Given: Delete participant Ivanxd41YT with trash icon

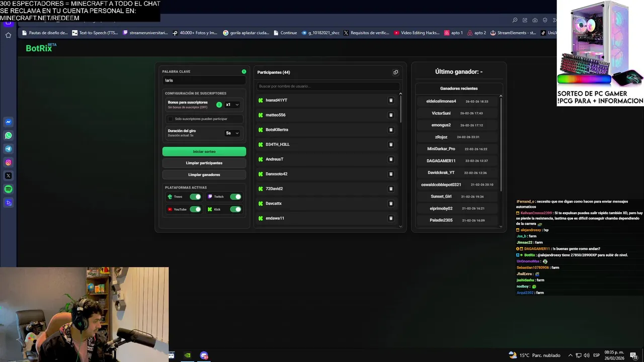Looking at the screenshot, I should point(391,101).
